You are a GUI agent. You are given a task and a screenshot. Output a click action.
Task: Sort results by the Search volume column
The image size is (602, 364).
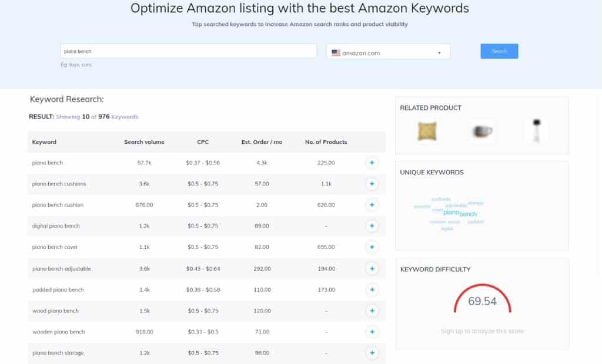[x=145, y=141]
